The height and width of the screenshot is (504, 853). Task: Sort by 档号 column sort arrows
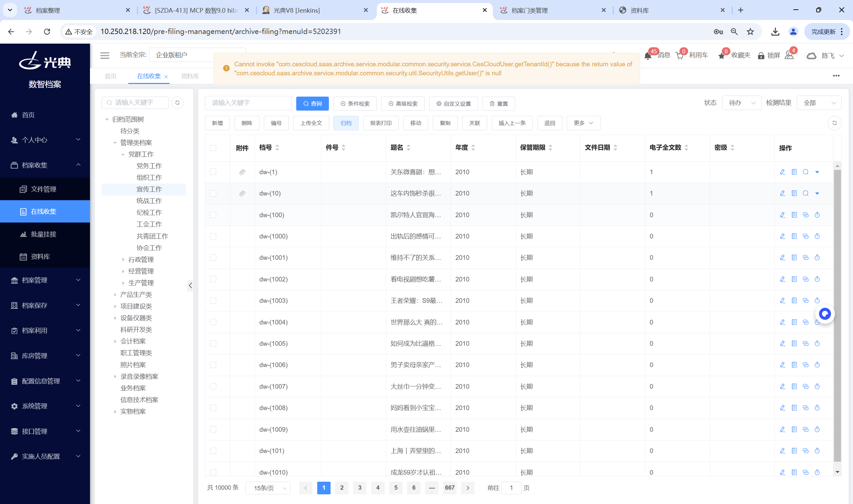[x=277, y=148]
